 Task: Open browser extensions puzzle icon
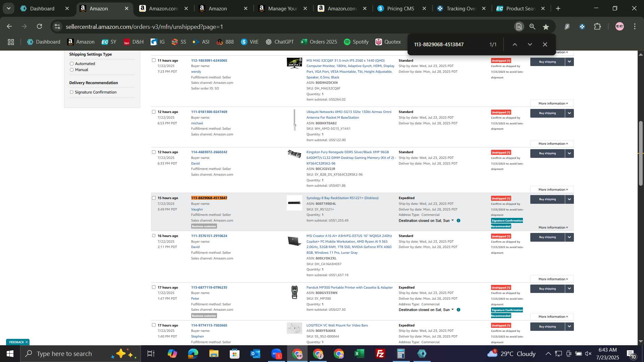point(597,26)
